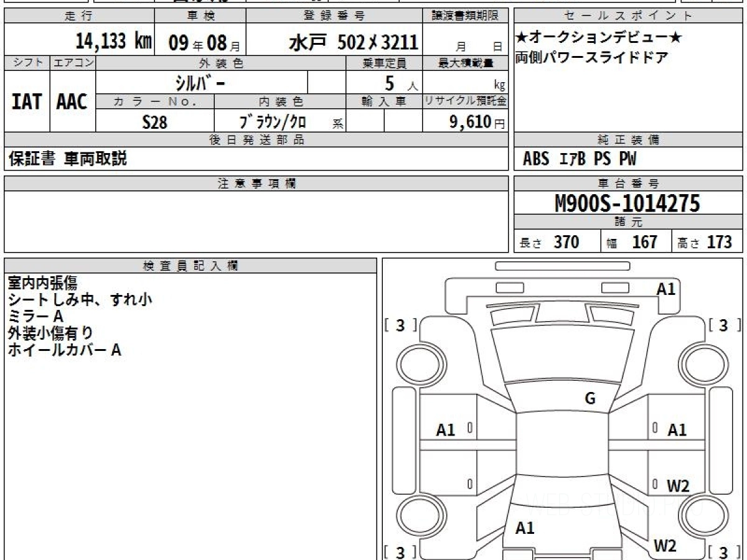Click the empty 注意事項欄 notes field
The height and width of the screenshot is (560, 747).
pyautogui.click(x=256, y=221)
